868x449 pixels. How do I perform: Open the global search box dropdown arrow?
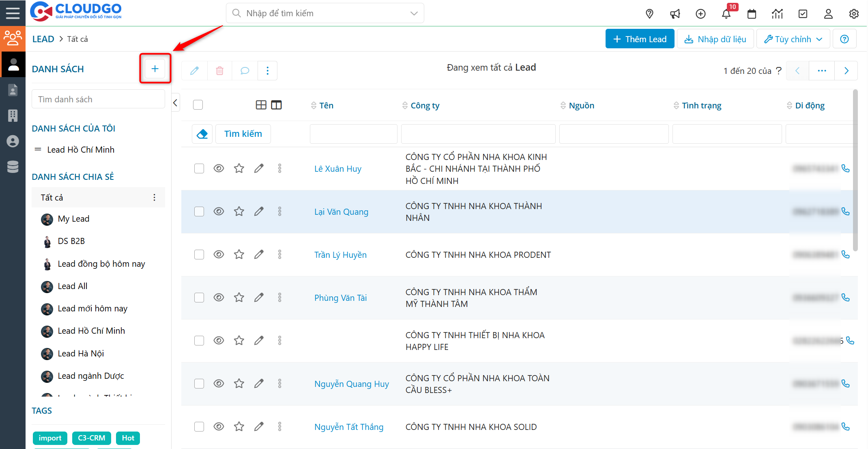414,13
